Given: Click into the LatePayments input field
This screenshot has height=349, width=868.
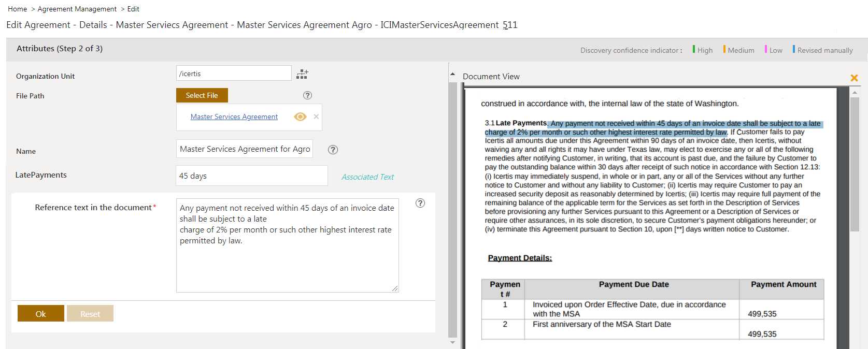Looking at the screenshot, I should [252, 176].
